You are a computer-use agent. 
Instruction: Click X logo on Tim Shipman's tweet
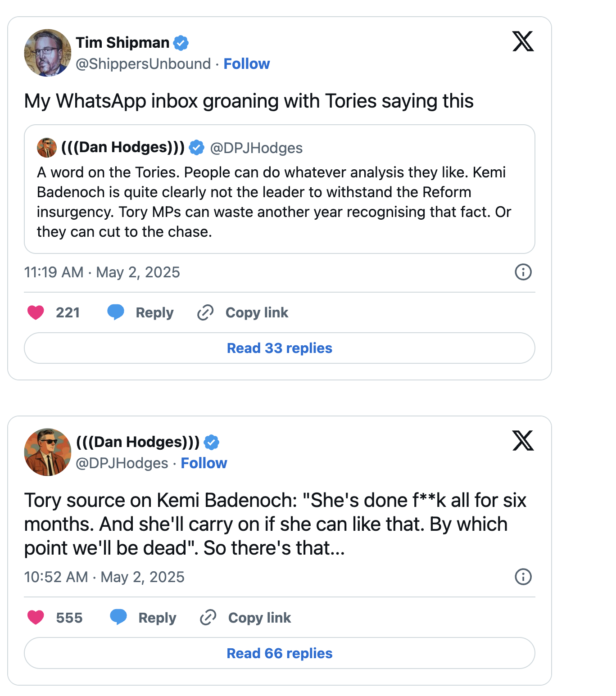pyautogui.click(x=523, y=41)
